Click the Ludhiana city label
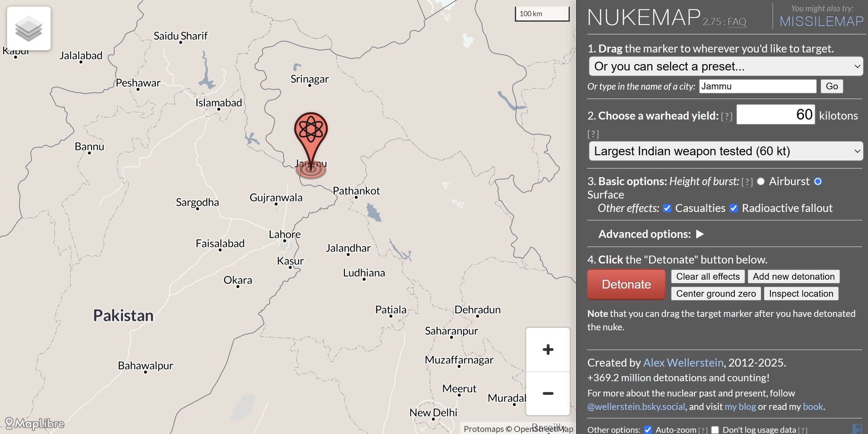 tap(364, 273)
